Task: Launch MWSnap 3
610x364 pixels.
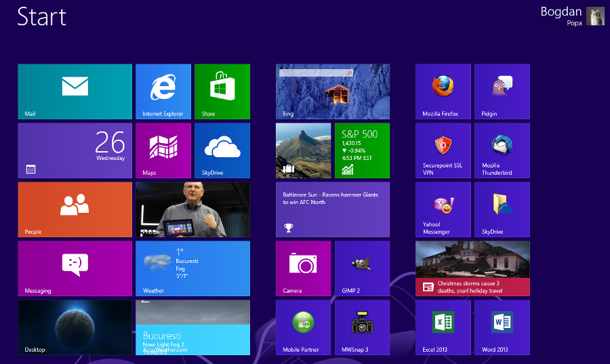Action: [362, 327]
